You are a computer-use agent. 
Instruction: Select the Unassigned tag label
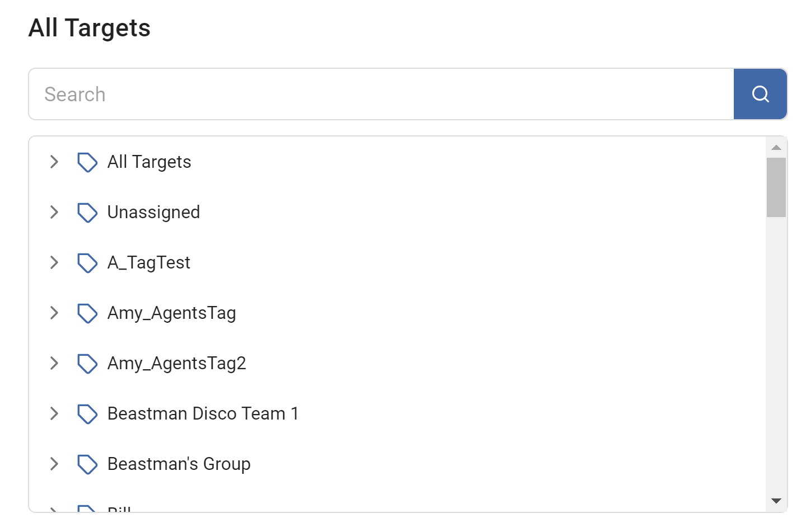tap(153, 213)
